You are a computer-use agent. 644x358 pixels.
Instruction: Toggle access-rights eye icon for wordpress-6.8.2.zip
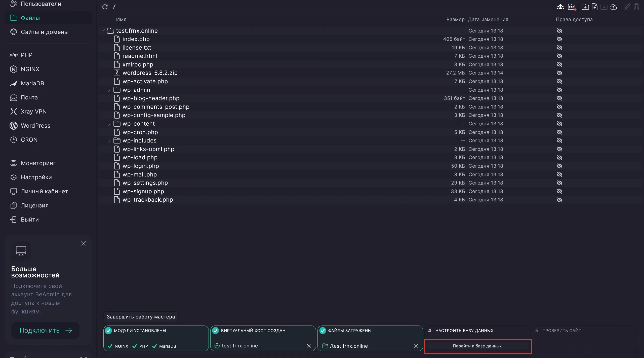click(559, 73)
